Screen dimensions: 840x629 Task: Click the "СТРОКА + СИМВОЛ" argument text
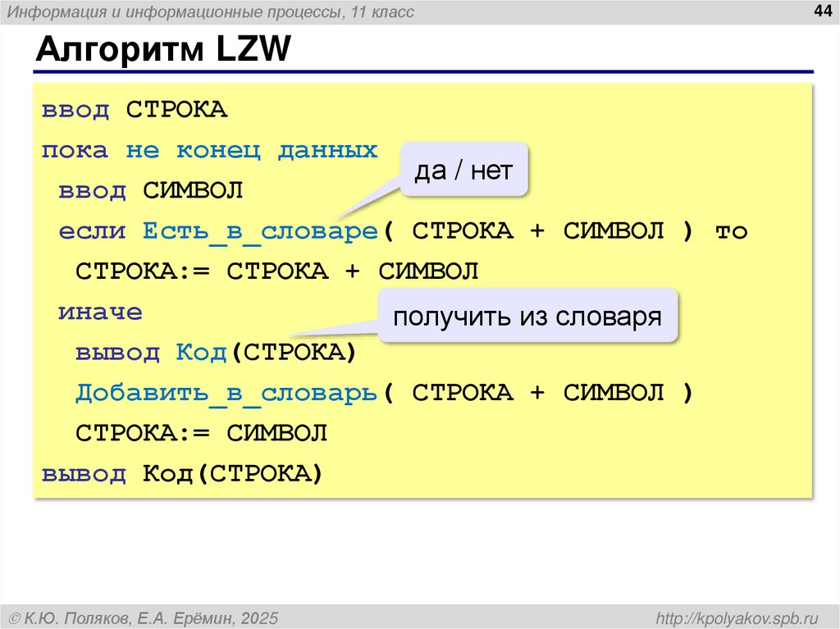[537, 230]
